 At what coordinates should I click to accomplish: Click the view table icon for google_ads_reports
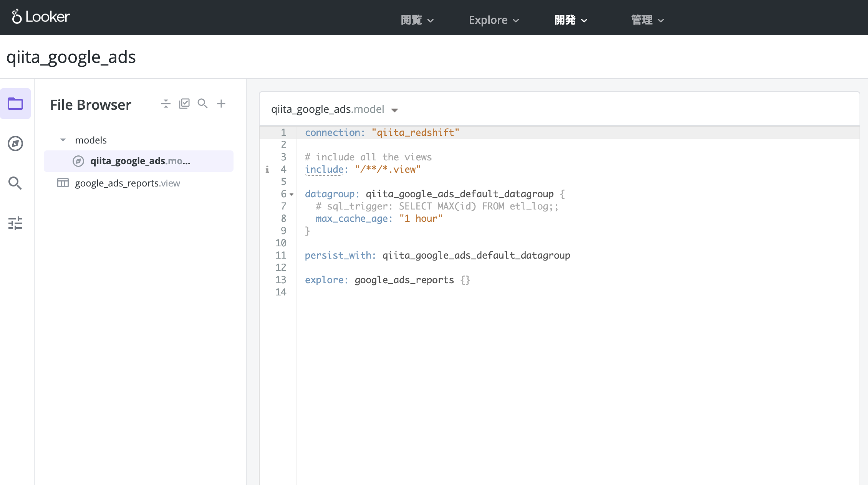pyautogui.click(x=63, y=183)
